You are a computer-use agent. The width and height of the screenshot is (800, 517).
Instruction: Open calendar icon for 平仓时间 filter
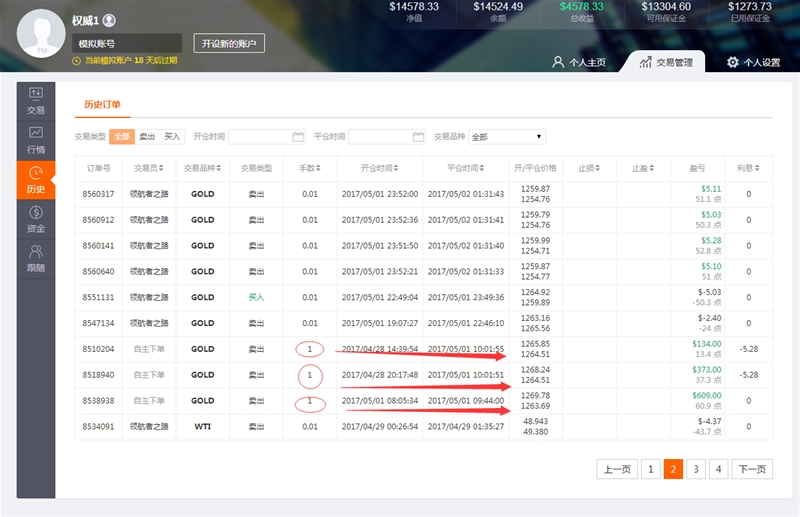[x=418, y=137]
